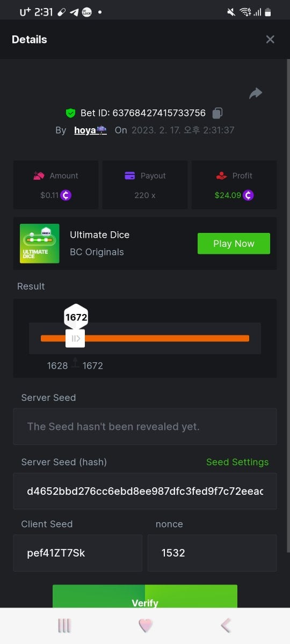
Task: Tap the Payout card icon
Action: pos(129,175)
